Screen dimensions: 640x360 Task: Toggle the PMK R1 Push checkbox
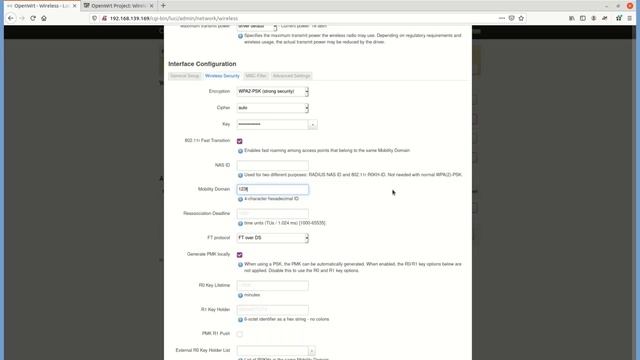click(x=240, y=334)
